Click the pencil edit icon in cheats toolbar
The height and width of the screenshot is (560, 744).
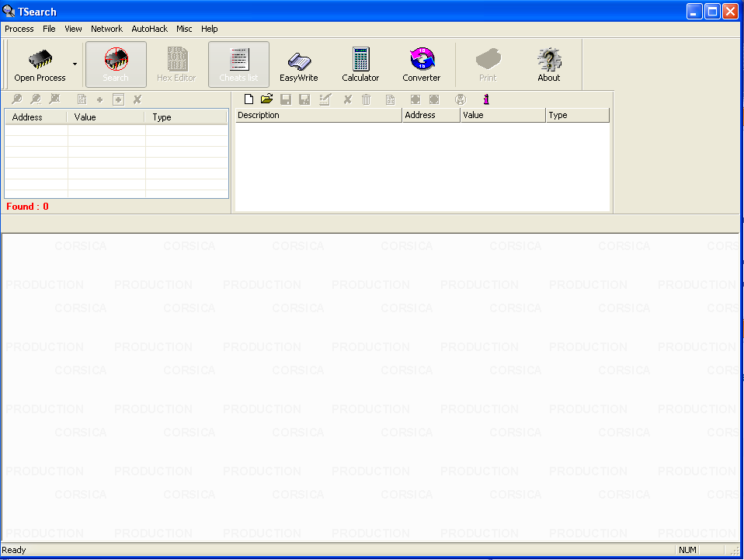point(325,99)
